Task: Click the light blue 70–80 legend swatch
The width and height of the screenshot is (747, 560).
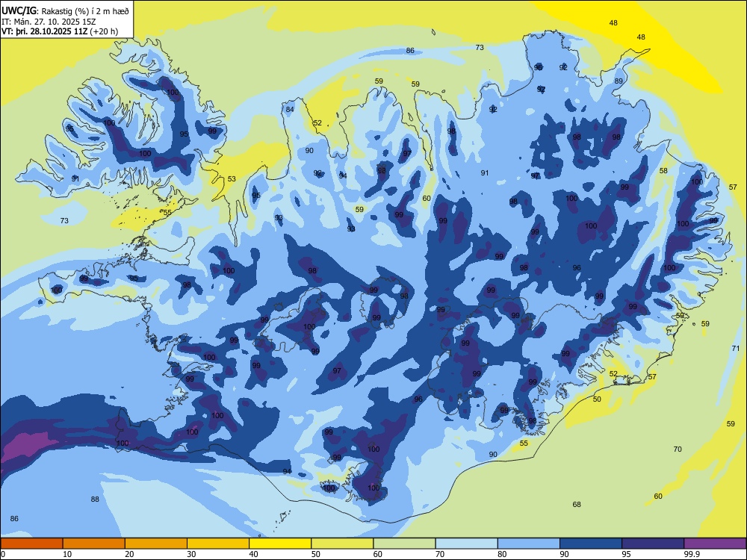Action: click(466, 544)
